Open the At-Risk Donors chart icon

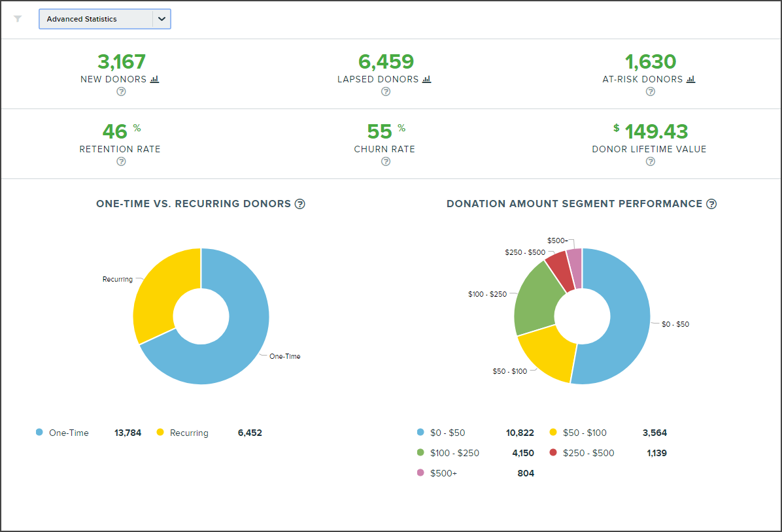coord(690,79)
